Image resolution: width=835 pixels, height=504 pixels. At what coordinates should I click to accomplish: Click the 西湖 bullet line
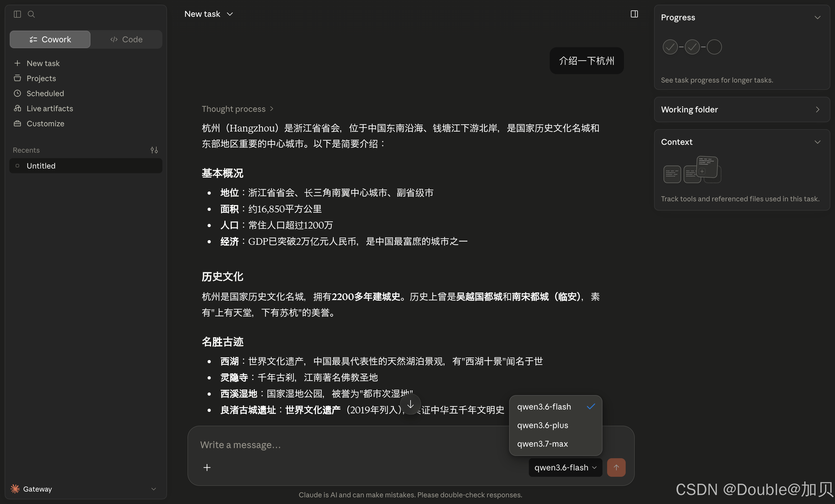pos(382,361)
